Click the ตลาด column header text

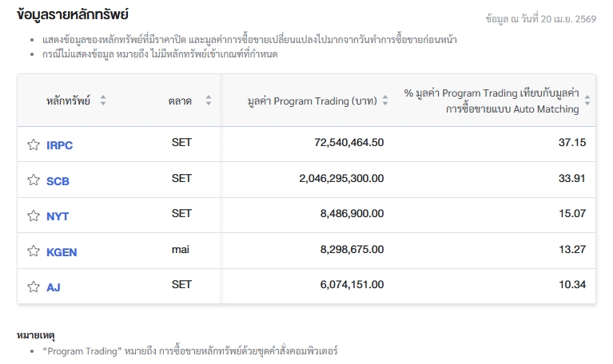pos(180,101)
